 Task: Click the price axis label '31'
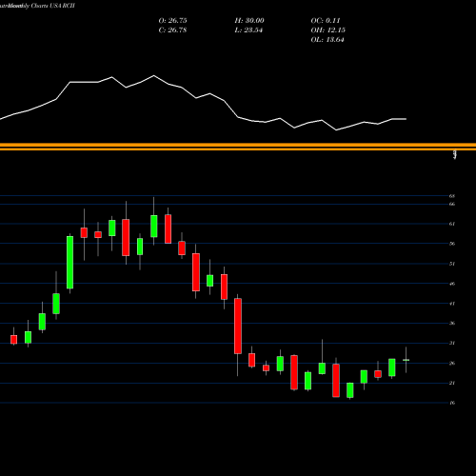coord(452,343)
